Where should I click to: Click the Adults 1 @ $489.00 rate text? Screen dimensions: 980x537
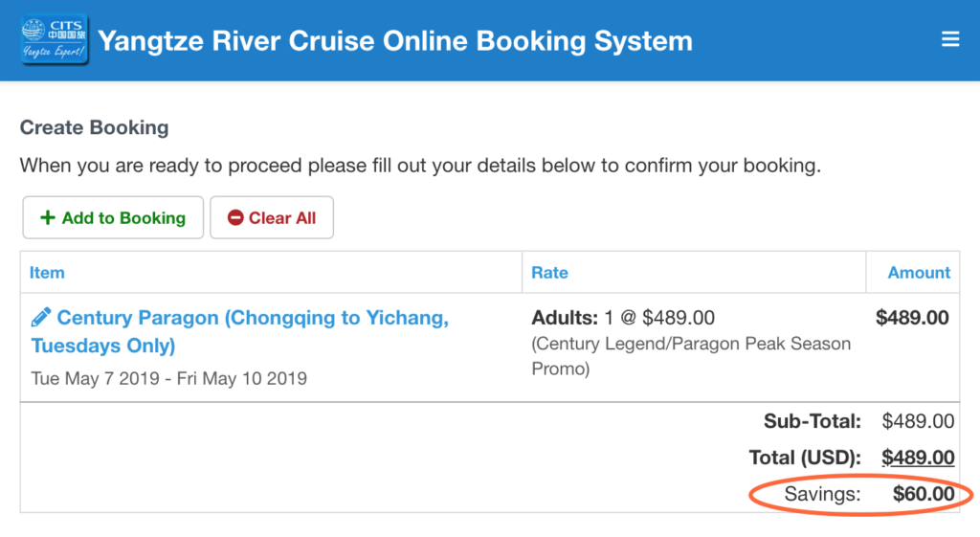coord(623,318)
